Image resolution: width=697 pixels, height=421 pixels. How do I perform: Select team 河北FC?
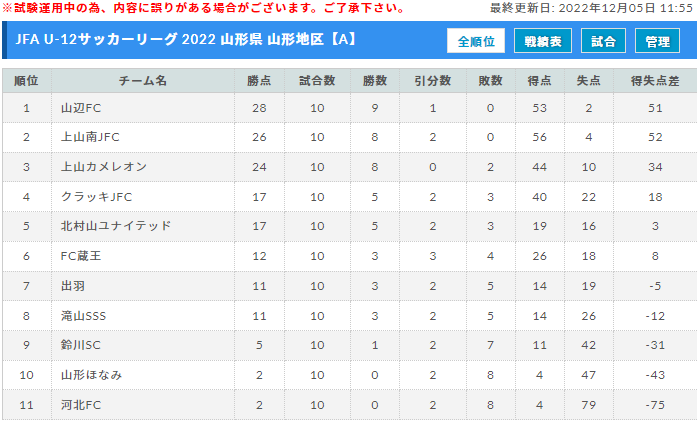(x=81, y=405)
